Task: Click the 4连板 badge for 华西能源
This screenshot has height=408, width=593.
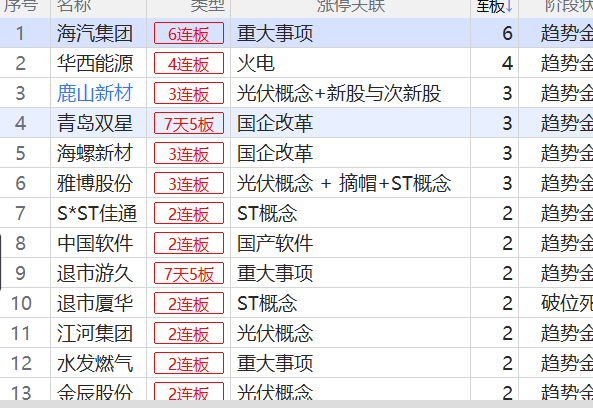Action: (189, 63)
